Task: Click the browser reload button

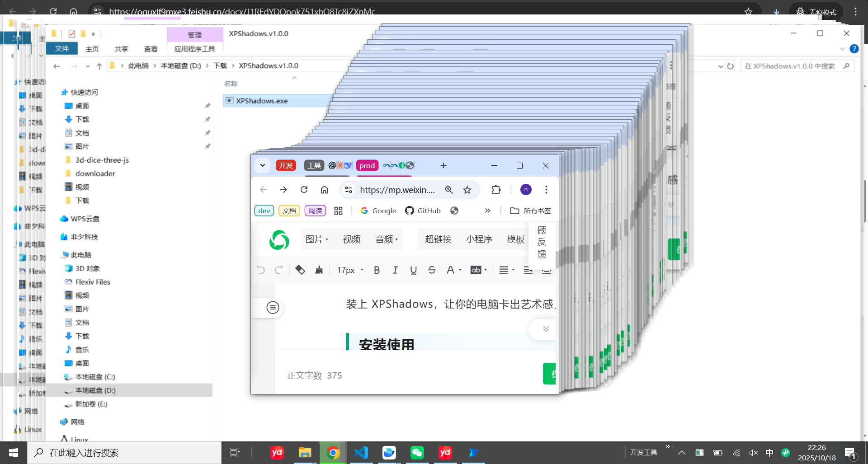Action: coord(304,190)
